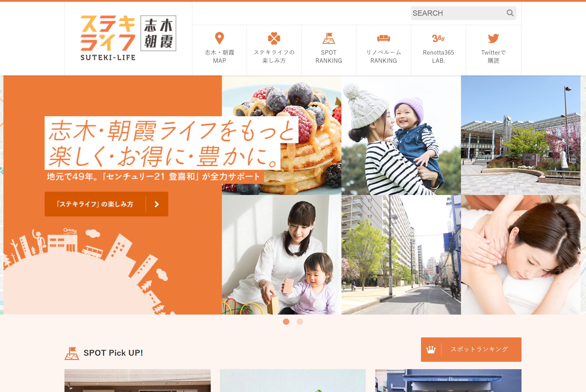The image size is (586, 392).
Task: Open the SPOT RANKING menu item
Action: click(329, 50)
